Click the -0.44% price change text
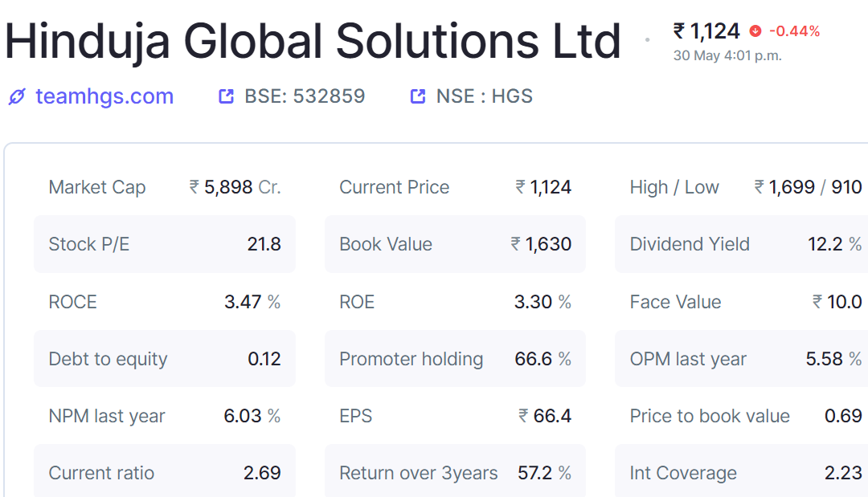The image size is (868, 497). pyautogui.click(x=794, y=31)
